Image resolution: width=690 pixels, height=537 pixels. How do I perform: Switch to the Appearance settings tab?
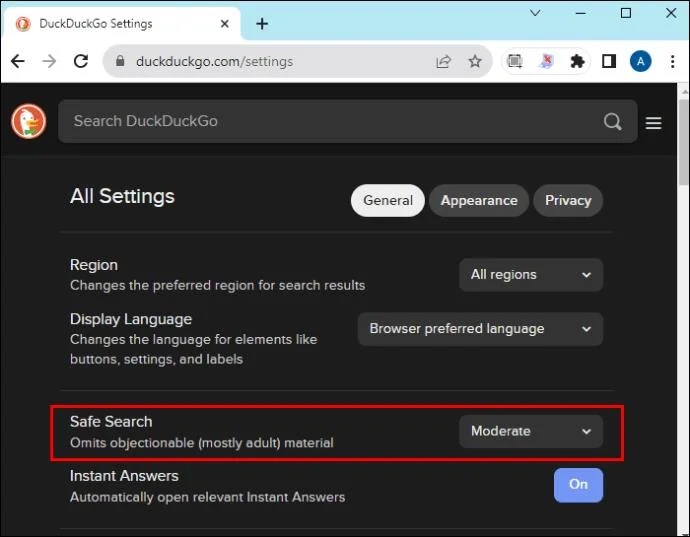click(x=479, y=200)
